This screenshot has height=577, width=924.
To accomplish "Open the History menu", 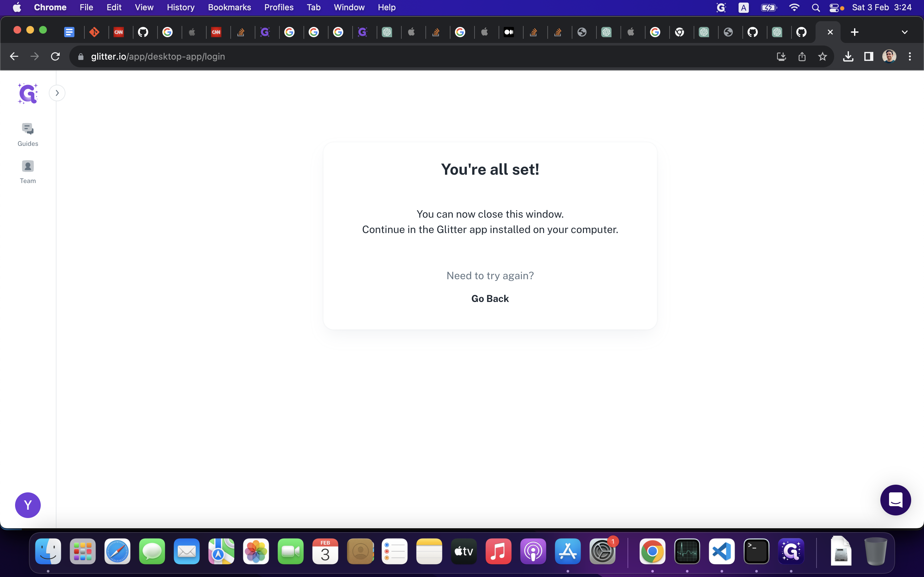I will [180, 7].
